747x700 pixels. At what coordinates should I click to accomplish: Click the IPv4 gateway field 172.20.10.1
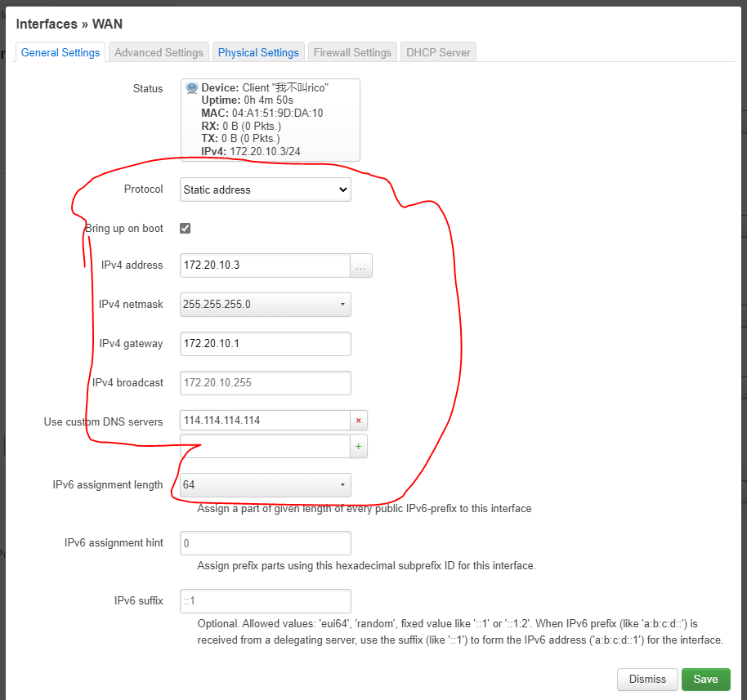tap(266, 344)
